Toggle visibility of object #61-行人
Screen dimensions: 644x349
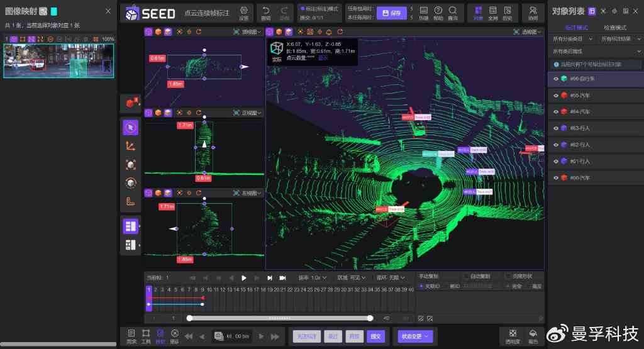click(x=556, y=162)
